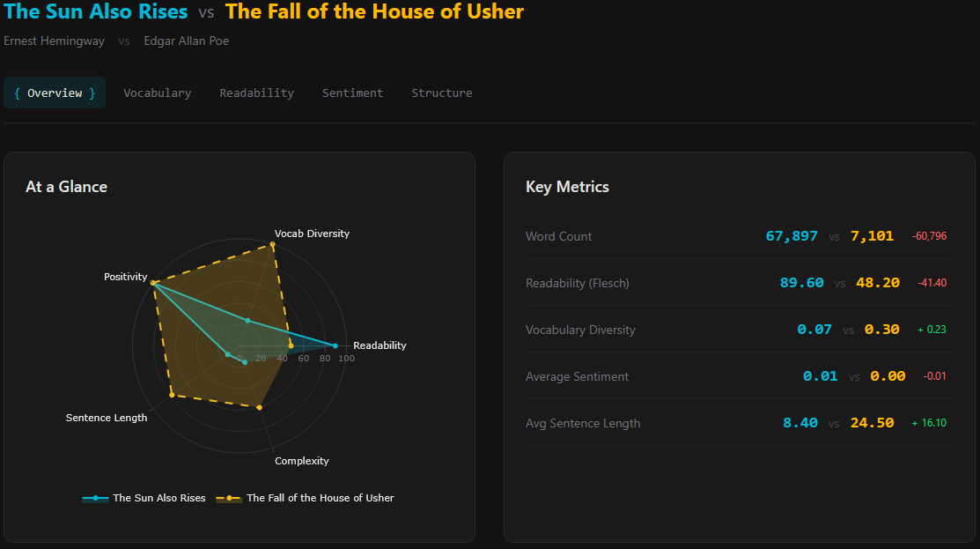Open the Readability tab
Screen dimensions: 980x549
pyautogui.click(x=256, y=93)
